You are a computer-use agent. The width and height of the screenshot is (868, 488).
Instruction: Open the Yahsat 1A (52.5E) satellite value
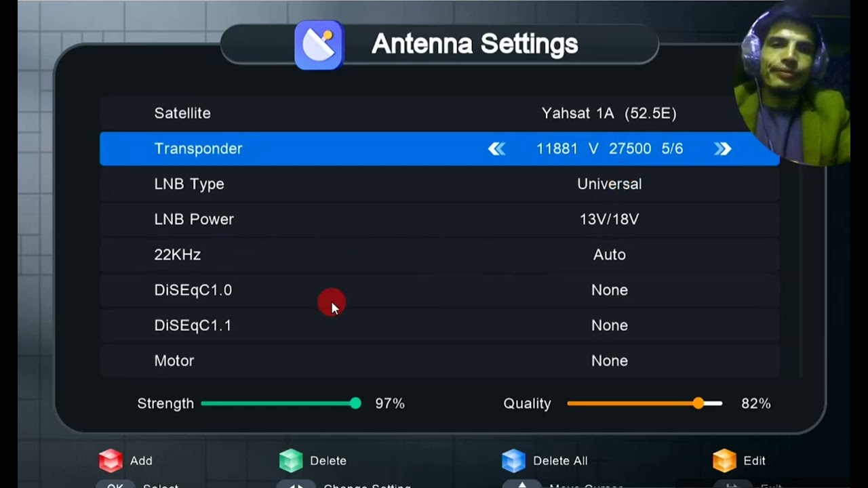(x=609, y=113)
